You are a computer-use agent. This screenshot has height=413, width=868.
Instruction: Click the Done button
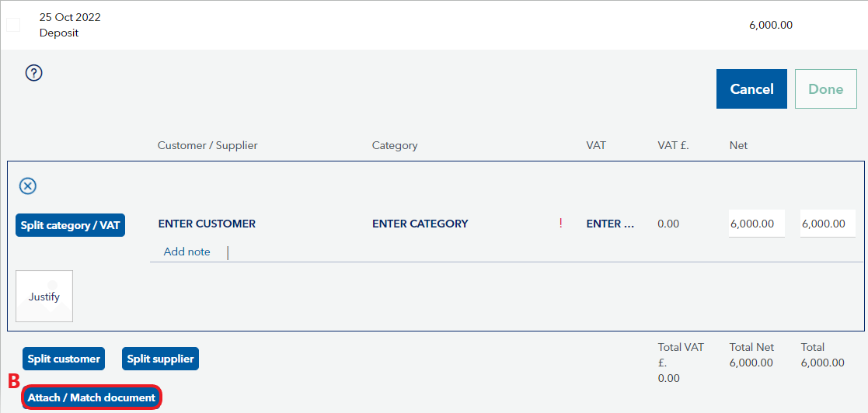[x=826, y=89]
